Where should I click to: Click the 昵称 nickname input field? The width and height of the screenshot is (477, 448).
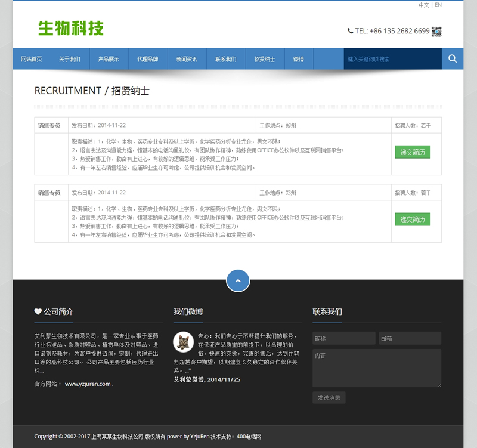[343, 338]
